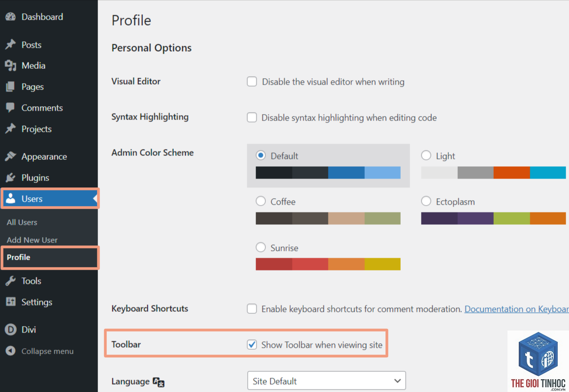Image resolution: width=569 pixels, height=392 pixels.
Task: Click the Divi circle logo icon
Action: (10, 329)
